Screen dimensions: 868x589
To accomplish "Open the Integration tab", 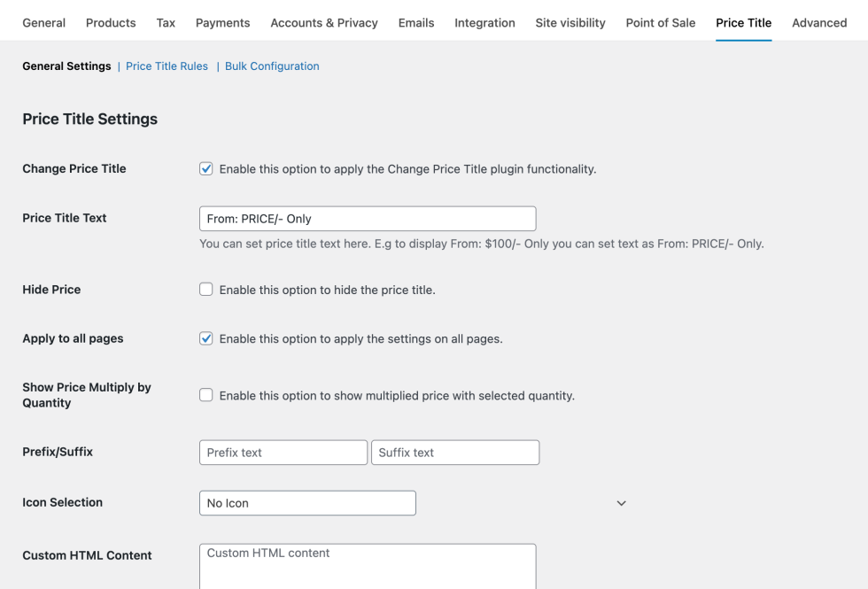I will click(484, 22).
